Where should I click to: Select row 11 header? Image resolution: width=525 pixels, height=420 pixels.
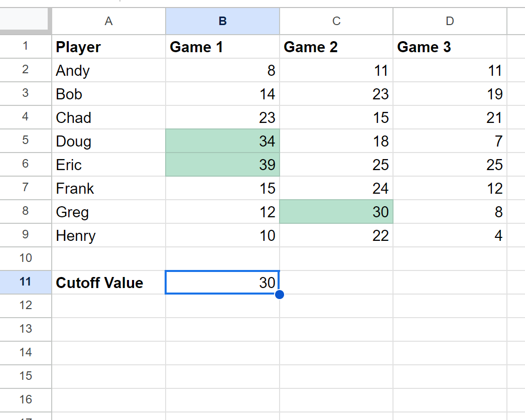pyautogui.click(x=26, y=282)
